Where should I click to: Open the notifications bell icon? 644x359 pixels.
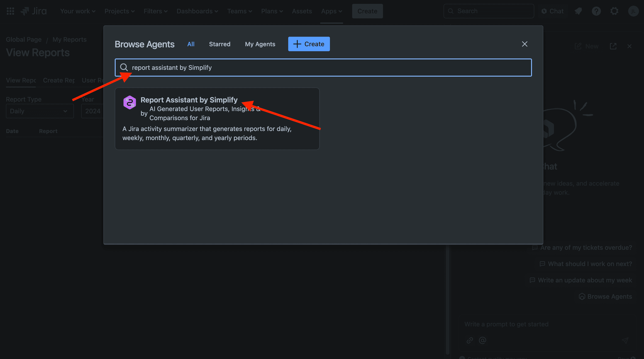(578, 11)
